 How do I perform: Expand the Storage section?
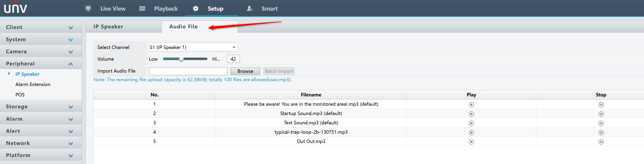[41, 106]
